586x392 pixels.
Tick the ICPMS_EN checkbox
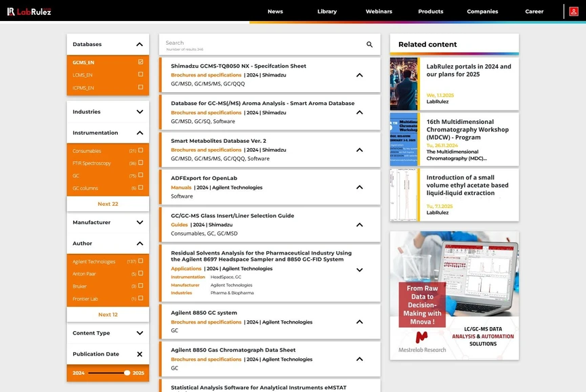pyautogui.click(x=140, y=87)
